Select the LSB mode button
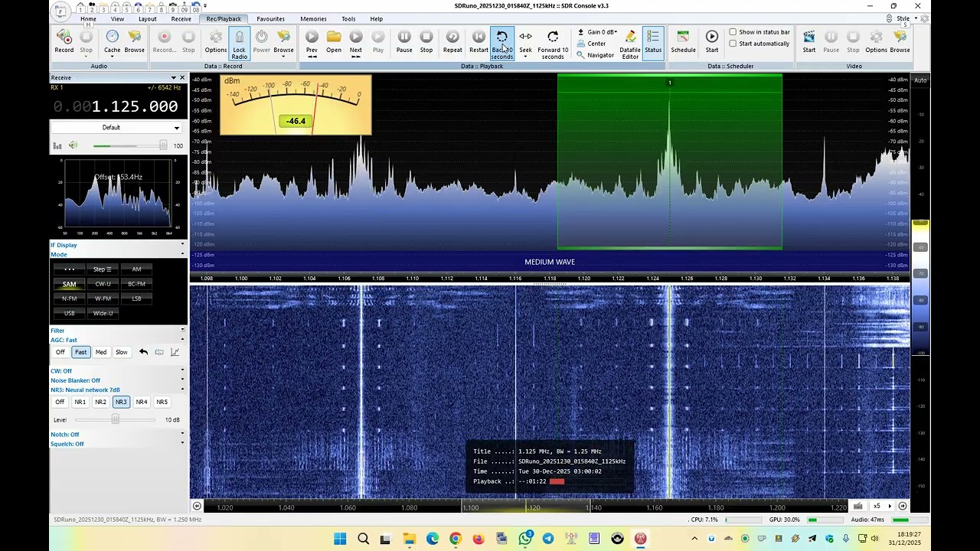Image resolution: width=980 pixels, height=551 pixels. point(136,298)
